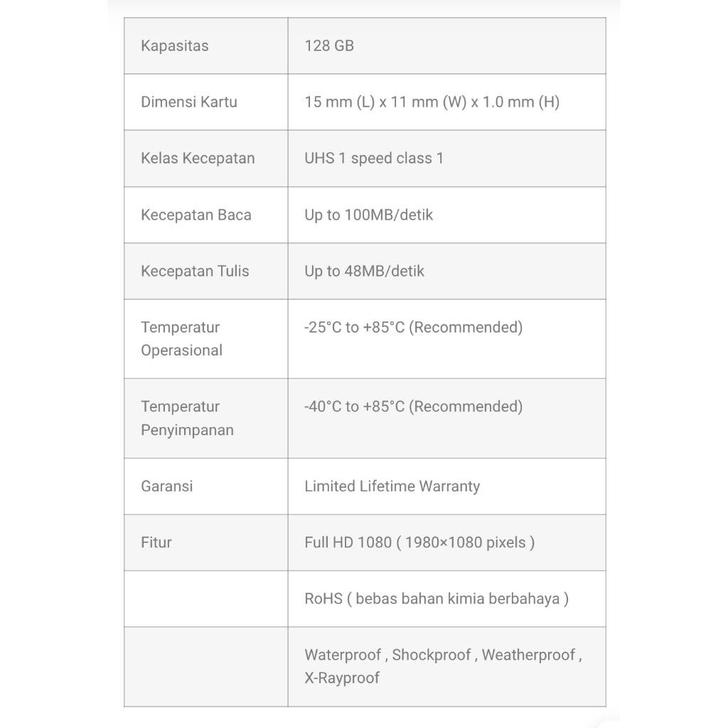
Task: Select the UHS 1 speed class value
Action: pos(374,159)
